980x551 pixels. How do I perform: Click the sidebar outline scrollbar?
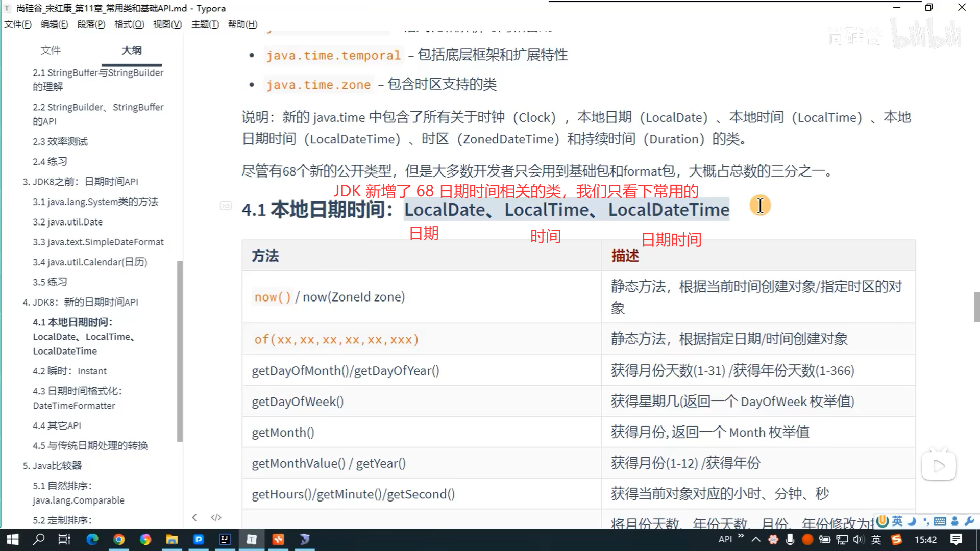tap(180, 351)
